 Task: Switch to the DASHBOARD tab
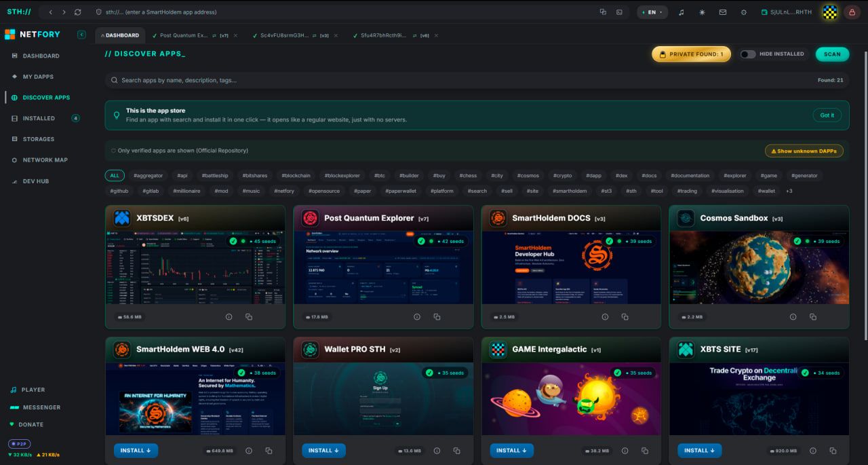click(120, 35)
